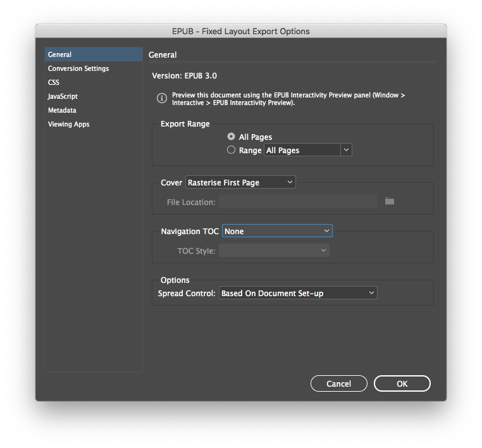Go to the JavaScript section
Screen dimensions: 482x448
tap(63, 96)
